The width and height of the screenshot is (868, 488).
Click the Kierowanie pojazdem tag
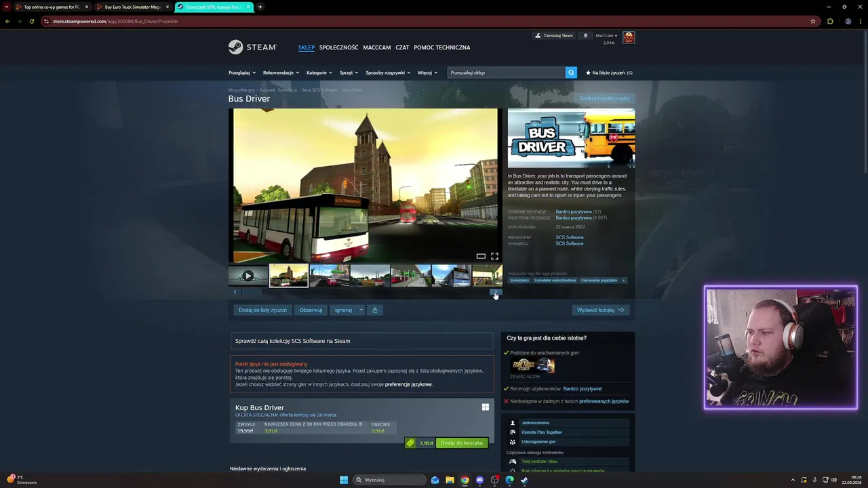[599, 281]
